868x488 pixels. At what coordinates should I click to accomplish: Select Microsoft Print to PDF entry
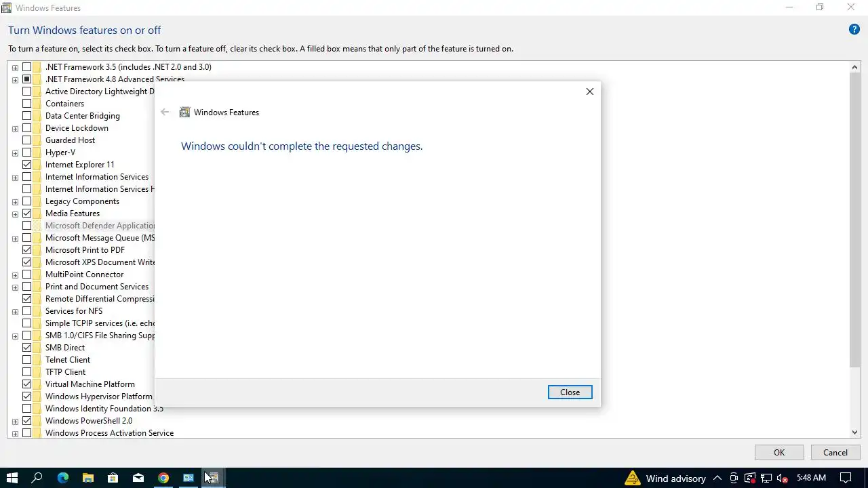[x=85, y=250]
